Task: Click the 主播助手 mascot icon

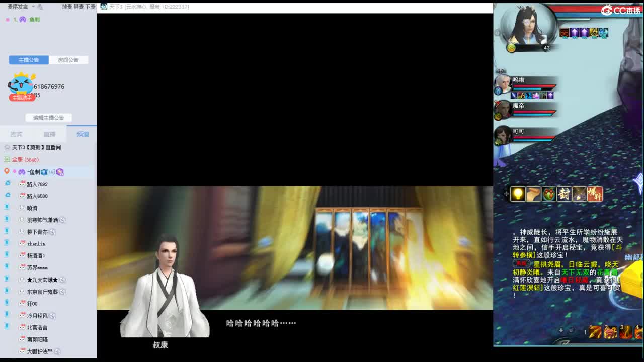Action: coord(21,86)
